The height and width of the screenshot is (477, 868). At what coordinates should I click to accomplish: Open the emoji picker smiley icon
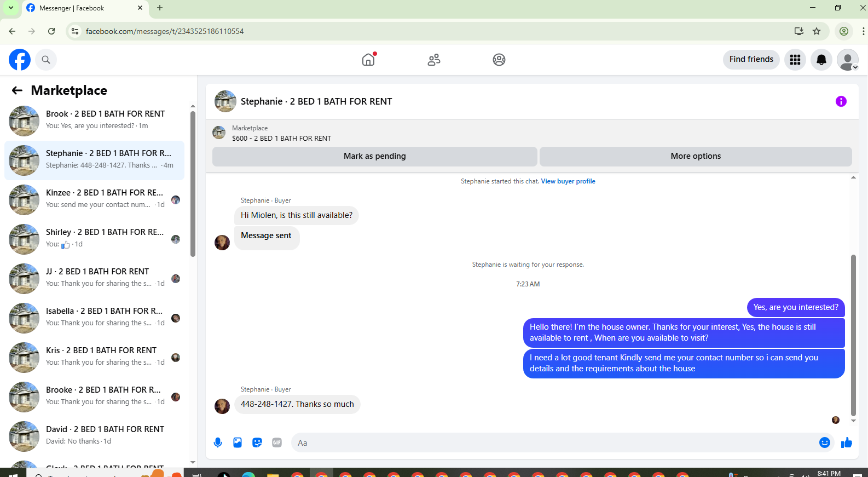click(825, 442)
